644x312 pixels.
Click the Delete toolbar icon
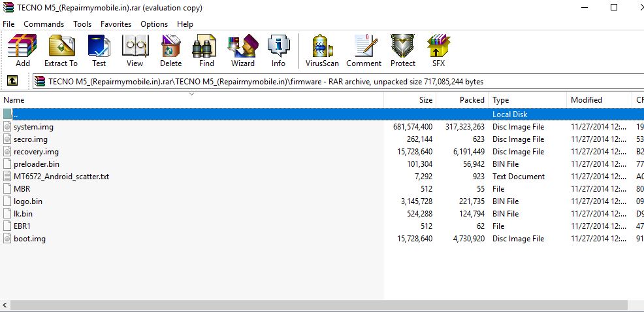[170, 51]
